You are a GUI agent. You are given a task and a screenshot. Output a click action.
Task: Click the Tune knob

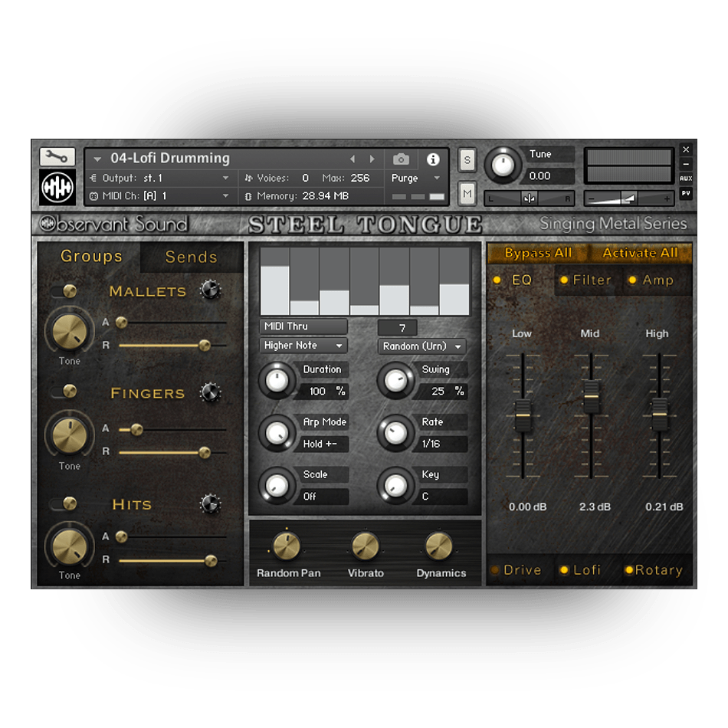click(x=503, y=166)
